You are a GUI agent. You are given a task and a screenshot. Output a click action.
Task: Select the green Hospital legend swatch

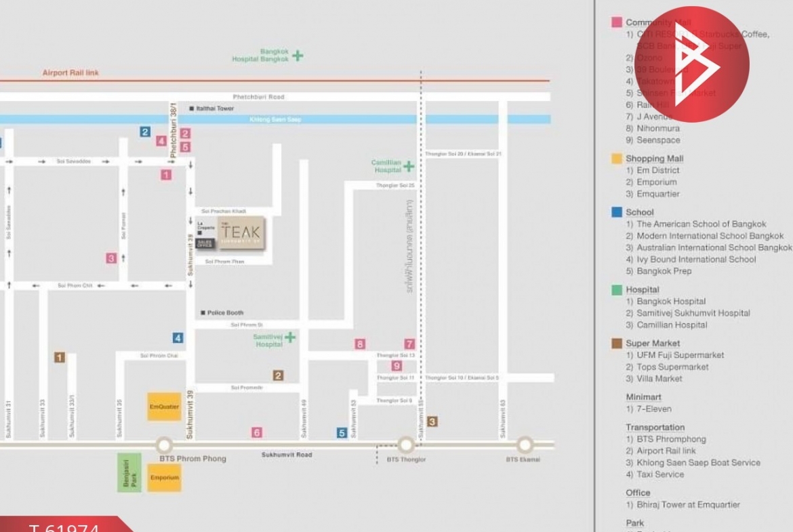tap(617, 289)
